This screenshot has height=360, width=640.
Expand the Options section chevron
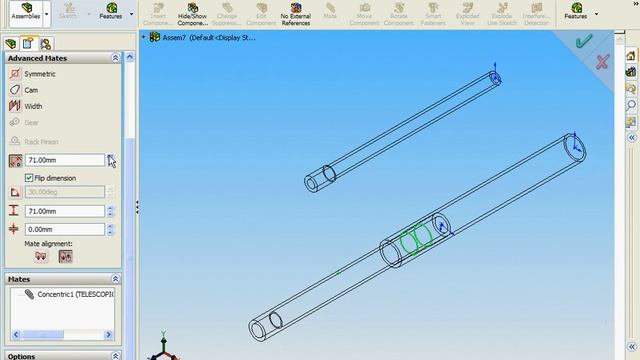(116, 356)
